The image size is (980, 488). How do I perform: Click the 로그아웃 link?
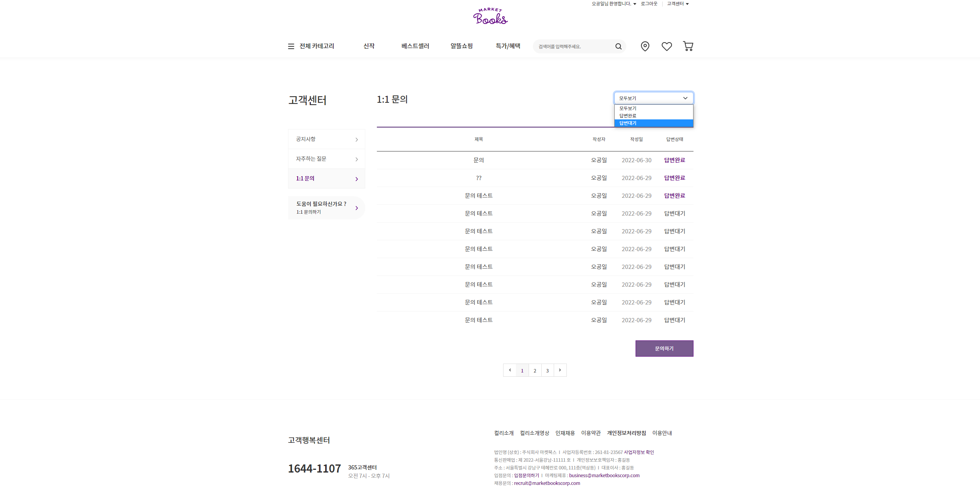[649, 4]
